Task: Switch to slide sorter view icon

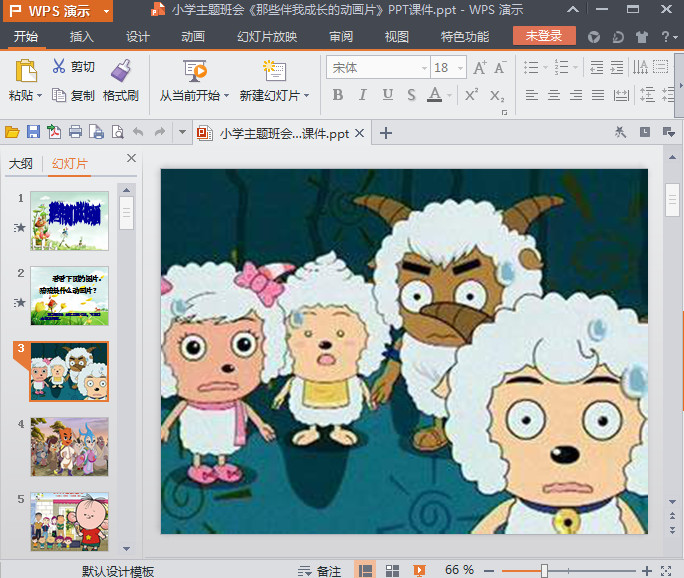Action: tap(393, 571)
